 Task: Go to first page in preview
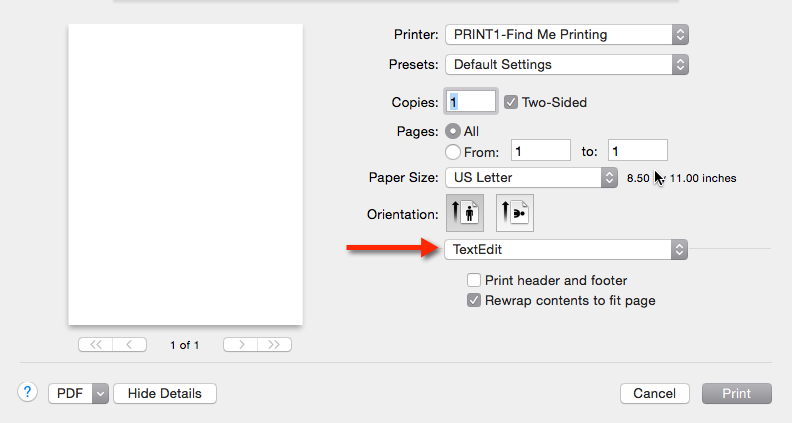click(95, 345)
